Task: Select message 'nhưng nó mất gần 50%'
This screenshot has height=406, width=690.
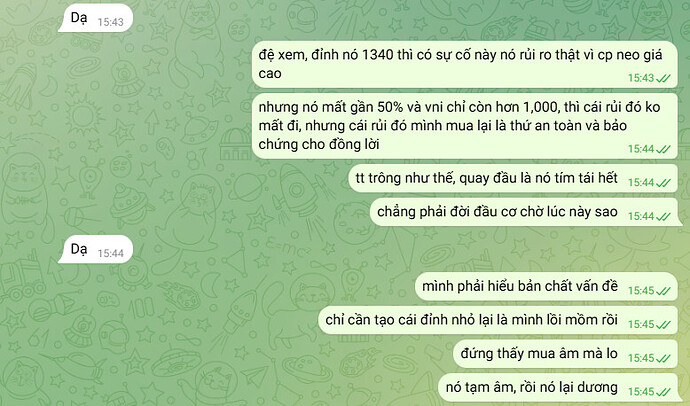Action: click(x=465, y=126)
